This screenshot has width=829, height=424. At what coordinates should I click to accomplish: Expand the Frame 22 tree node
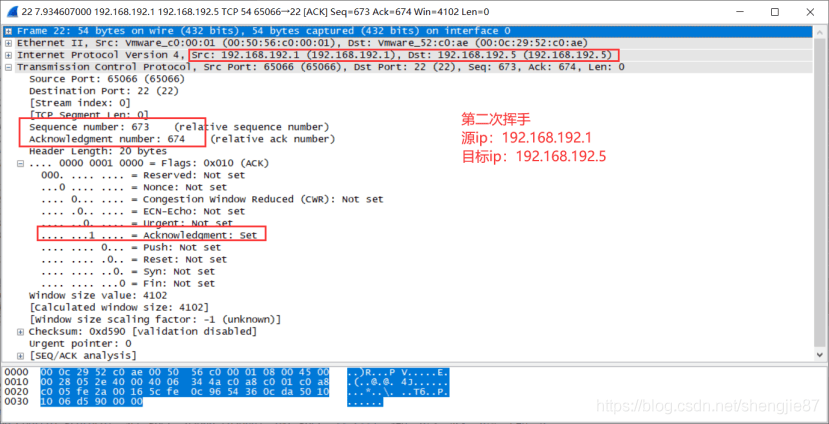tap(9, 31)
